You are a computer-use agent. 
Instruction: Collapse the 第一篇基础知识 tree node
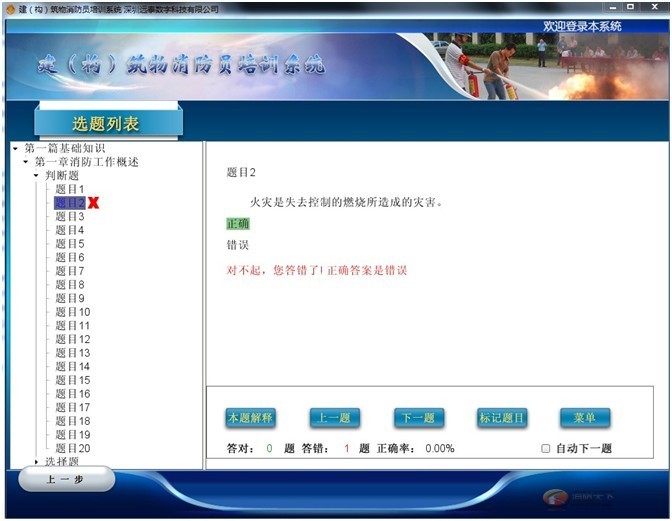[x=15, y=149]
